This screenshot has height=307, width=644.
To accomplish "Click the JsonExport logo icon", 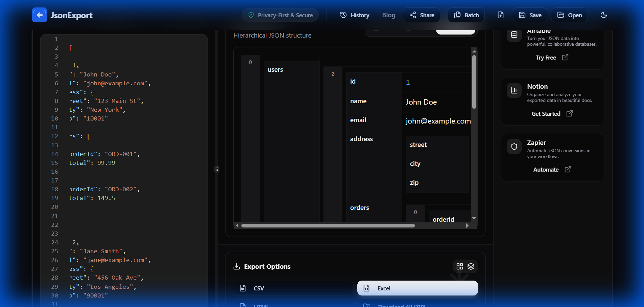I will (40, 15).
